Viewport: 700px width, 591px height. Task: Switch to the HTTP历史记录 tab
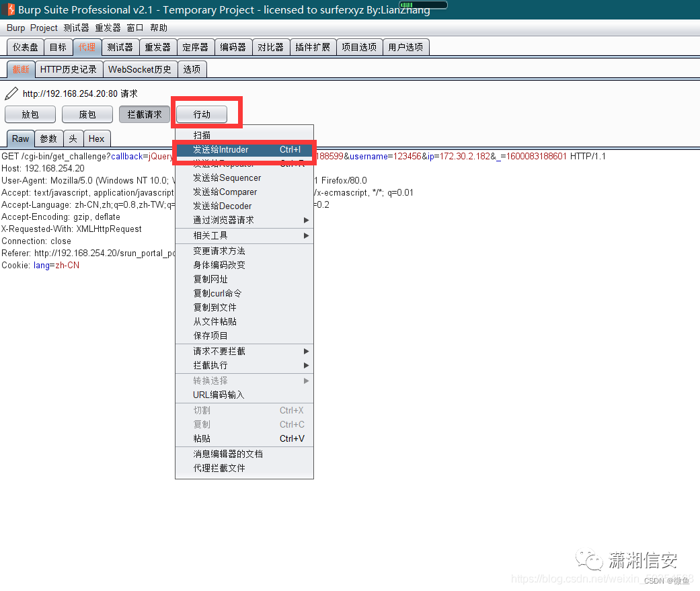(69, 69)
